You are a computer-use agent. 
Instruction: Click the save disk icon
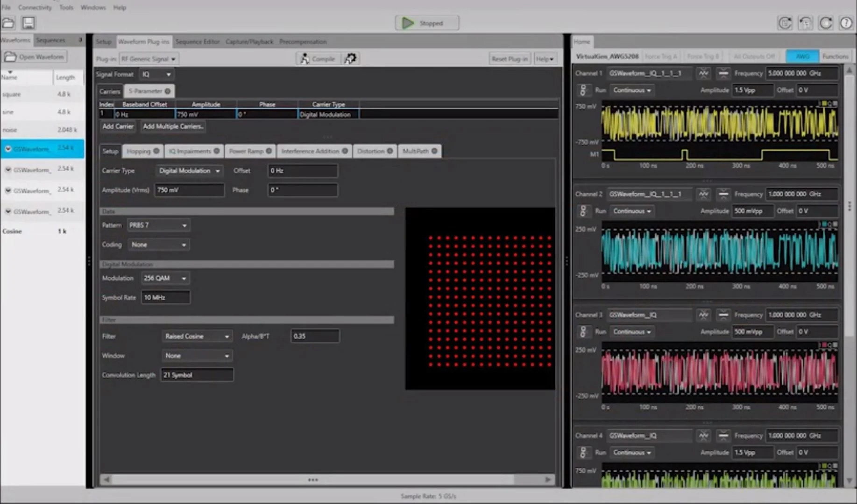point(28,23)
